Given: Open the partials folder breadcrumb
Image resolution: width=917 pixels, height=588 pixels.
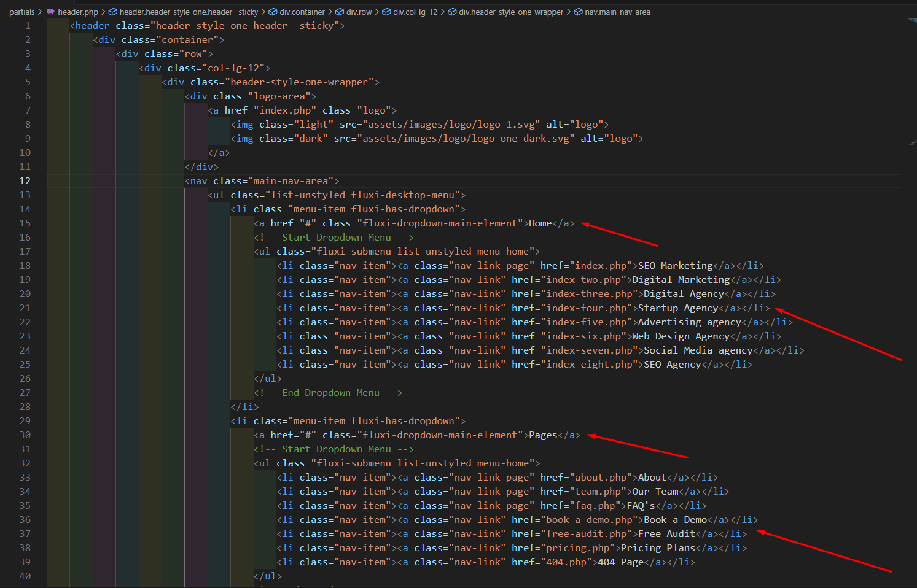Looking at the screenshot, I should click(x=22, y=12).
